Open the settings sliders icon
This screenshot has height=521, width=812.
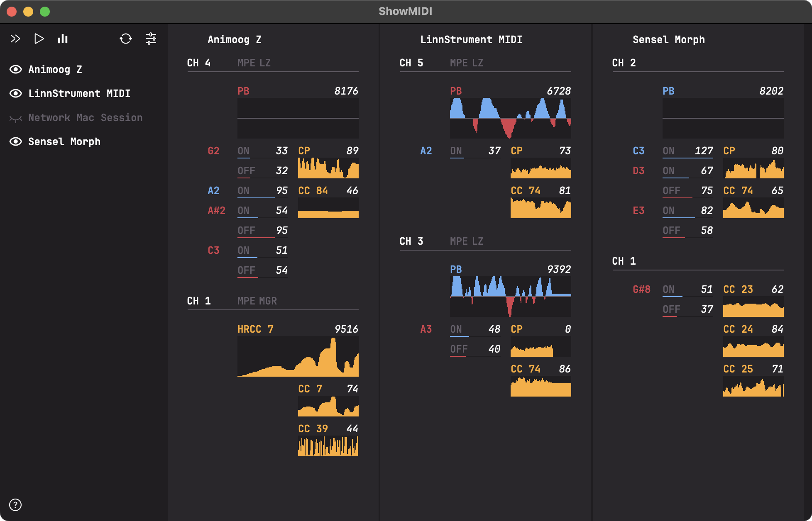point(151,39)
